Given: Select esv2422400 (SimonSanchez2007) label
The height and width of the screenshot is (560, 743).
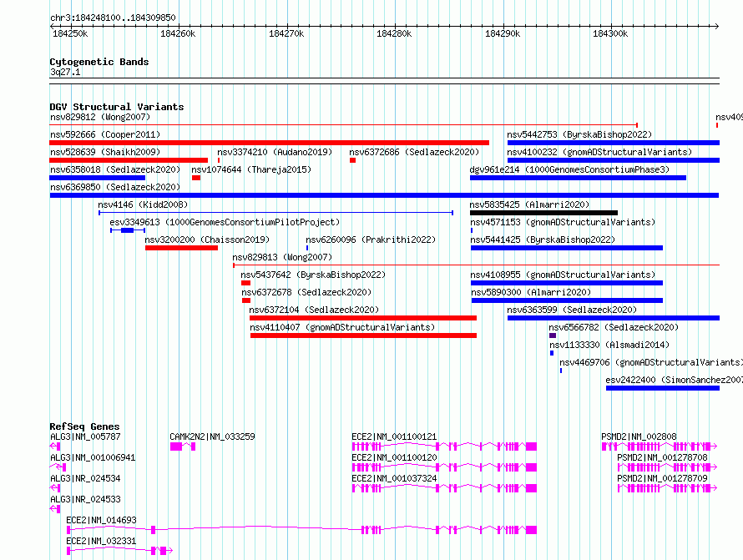Looking at the screenshot, I should (x=675, y=380).
